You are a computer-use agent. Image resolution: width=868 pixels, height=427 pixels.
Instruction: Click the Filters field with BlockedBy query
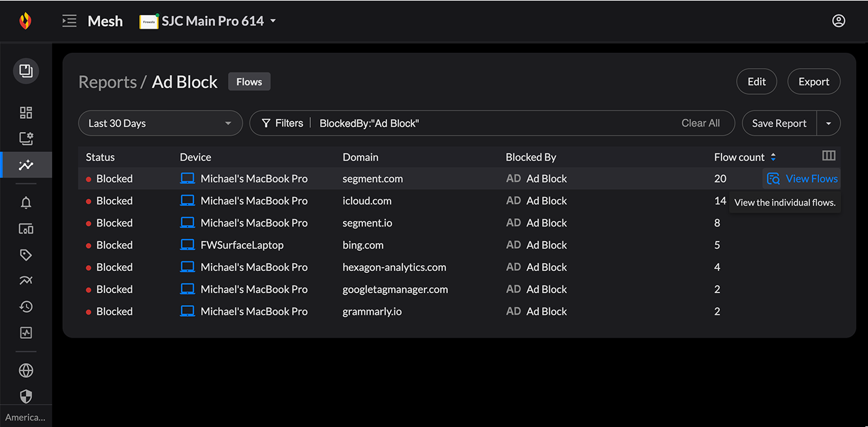[490, 123]
